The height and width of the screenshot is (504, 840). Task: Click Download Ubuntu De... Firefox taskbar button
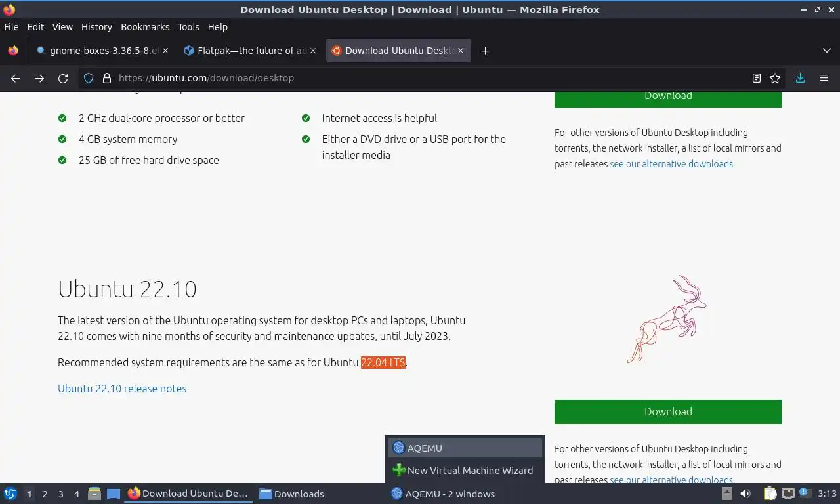[x=188, y=493]
